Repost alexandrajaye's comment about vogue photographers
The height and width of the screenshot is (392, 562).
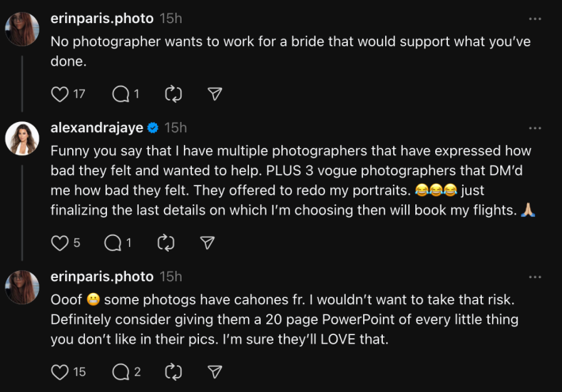(166, 243)
